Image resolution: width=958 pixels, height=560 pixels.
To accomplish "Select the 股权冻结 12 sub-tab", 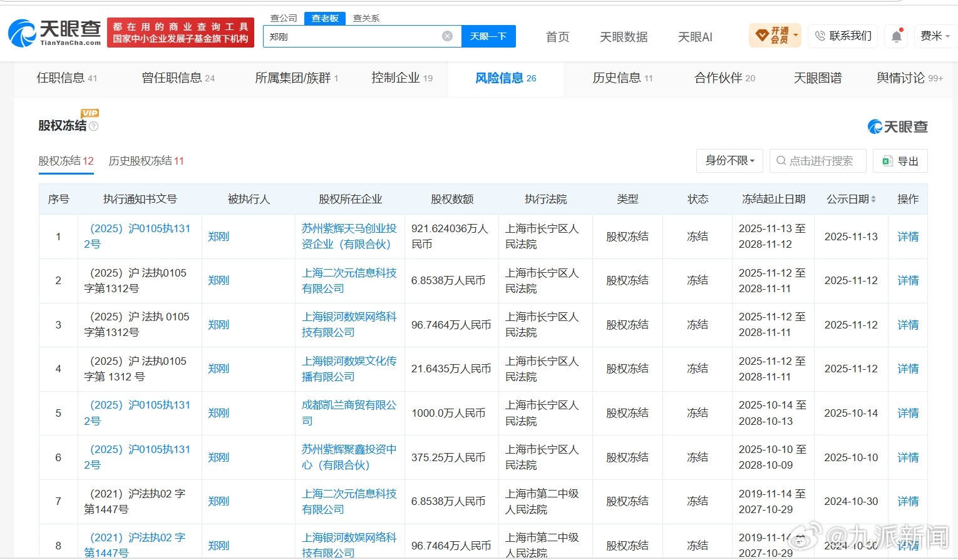I will pyautogui.click(x=66, y=161).
